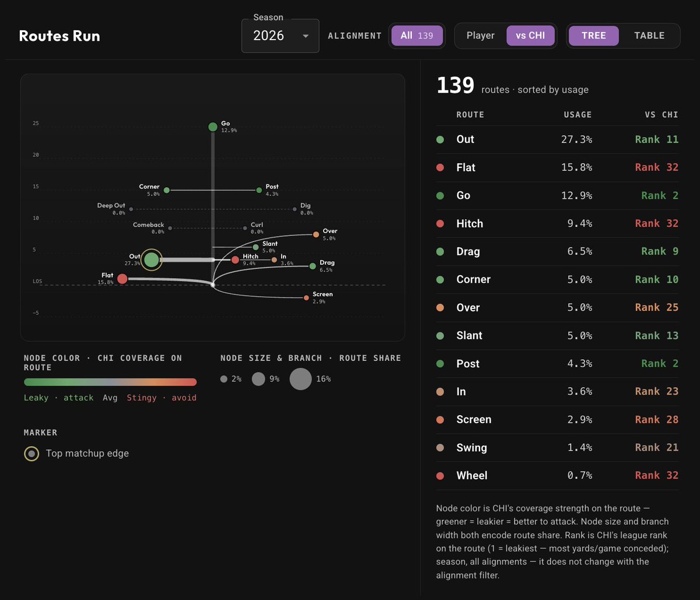Click the ROUTE column header
Screen dimensions: 700x600
[x=470, y=115]
